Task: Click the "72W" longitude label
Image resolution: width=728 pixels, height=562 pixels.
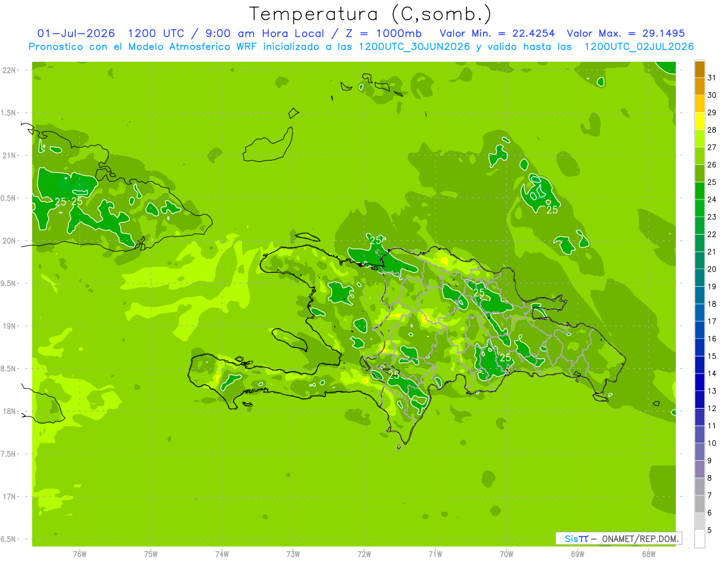Action: coord(365,554)
